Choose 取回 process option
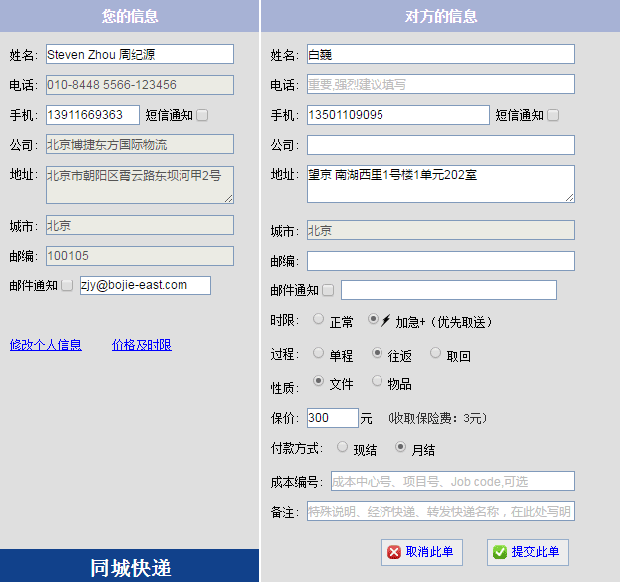 (x=435, y=352)
